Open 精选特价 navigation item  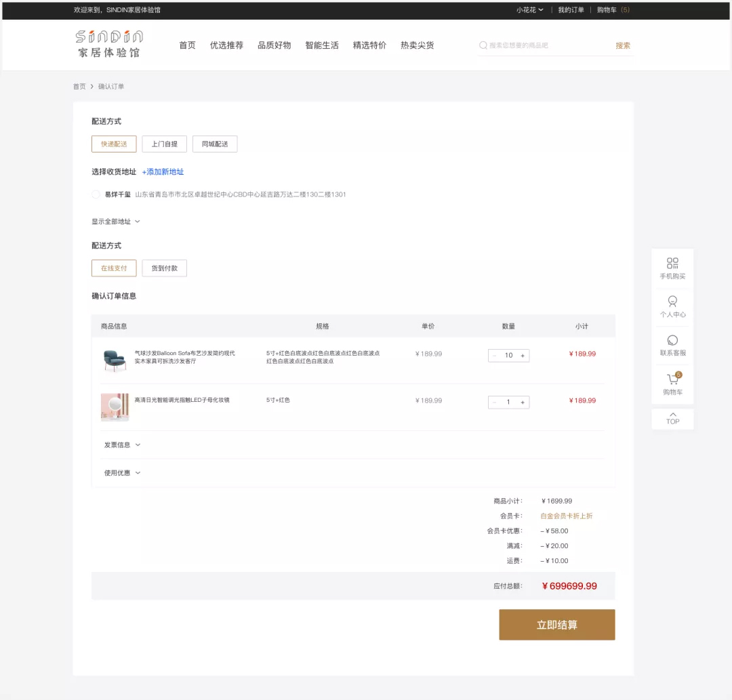(369, 45)
